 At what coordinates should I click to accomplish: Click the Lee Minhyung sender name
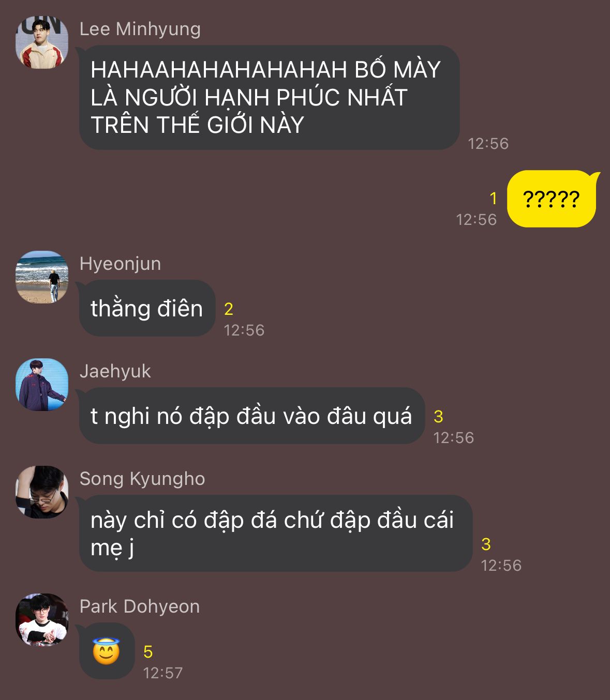point(140,29)
